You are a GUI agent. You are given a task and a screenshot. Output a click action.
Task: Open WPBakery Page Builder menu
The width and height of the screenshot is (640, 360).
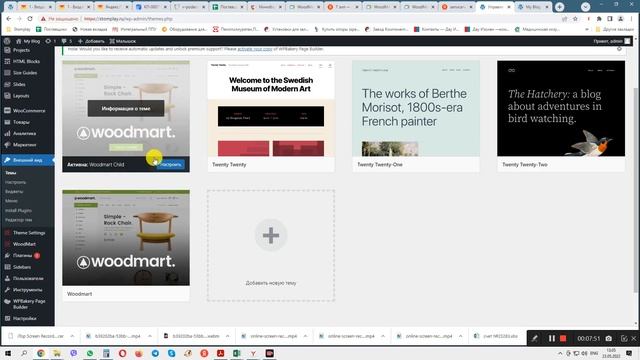click(29, 304)
